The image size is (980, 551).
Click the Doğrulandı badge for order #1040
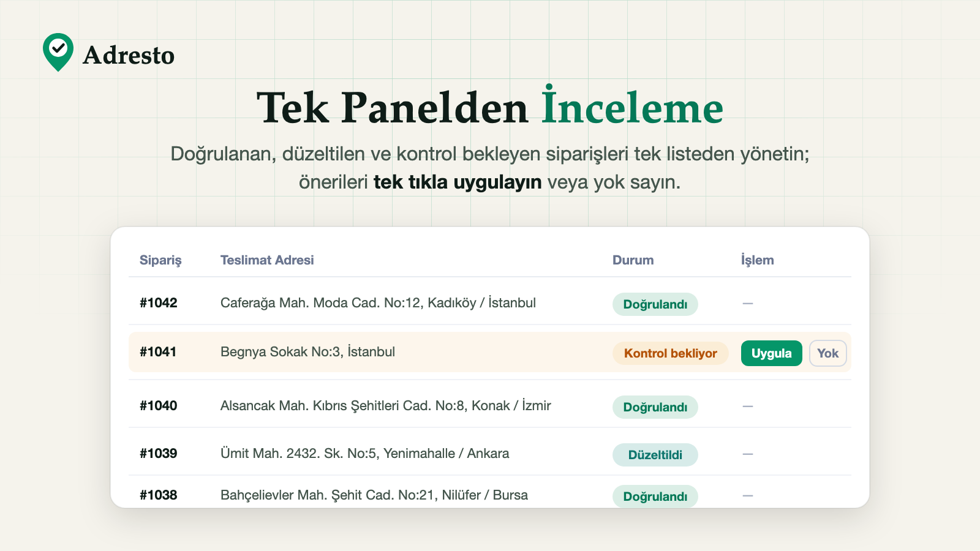[x=655, y=407]
